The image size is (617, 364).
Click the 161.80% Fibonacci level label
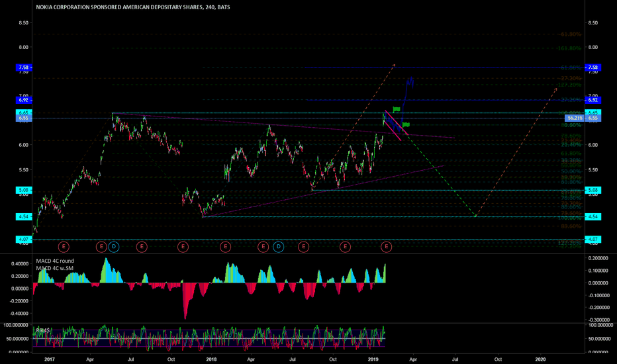tap(569, 48)
